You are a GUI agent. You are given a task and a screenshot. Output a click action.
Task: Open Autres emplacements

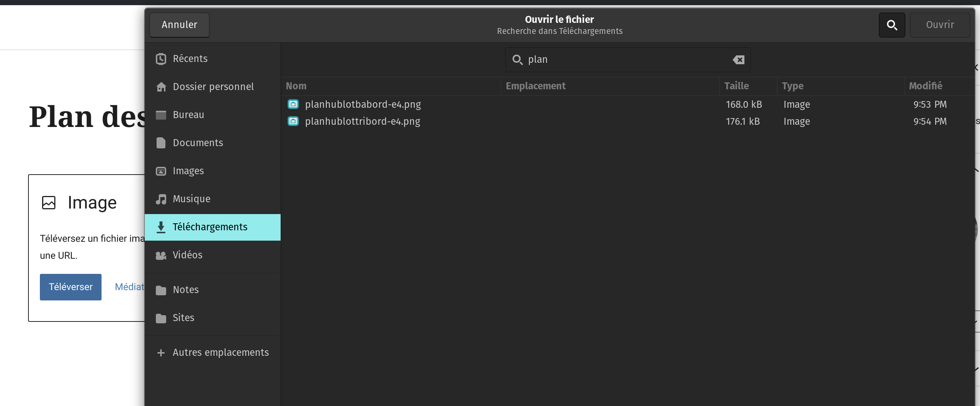pyautogui.click(x=213, y=353)
